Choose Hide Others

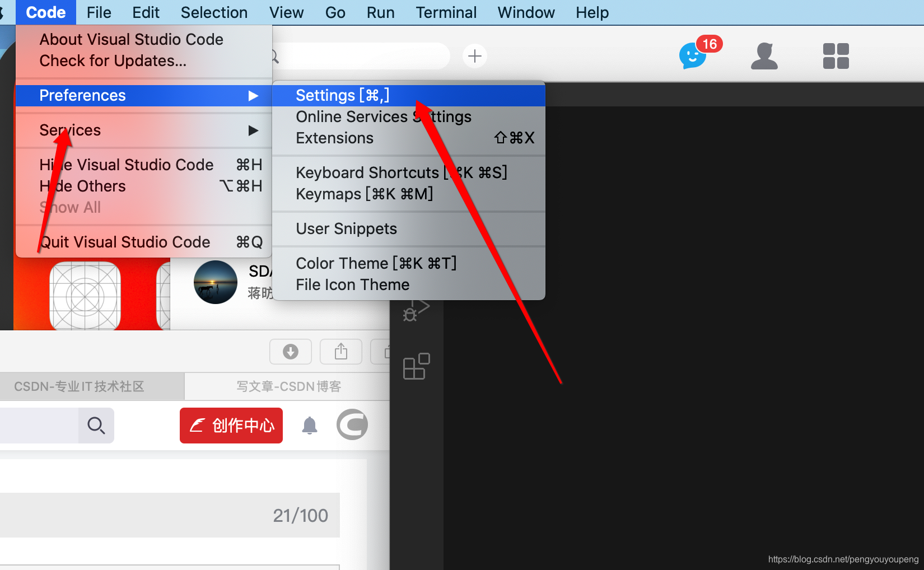click(144, 186)
